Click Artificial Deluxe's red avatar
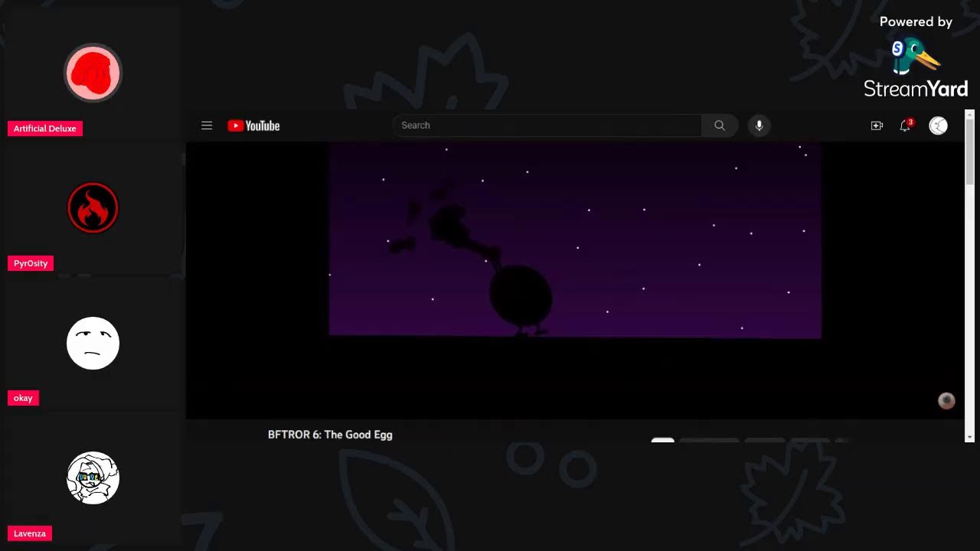Image resolution: width=980 pixels, height=551 pixels. tap(93, 73)
